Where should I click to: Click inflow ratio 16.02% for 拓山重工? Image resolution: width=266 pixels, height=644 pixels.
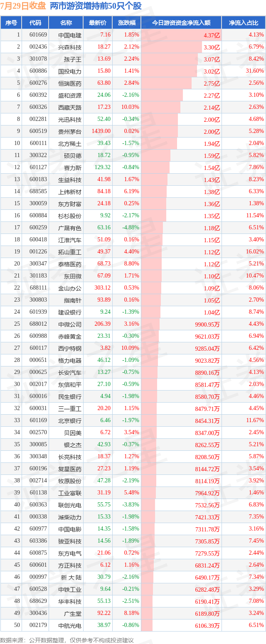255,252
